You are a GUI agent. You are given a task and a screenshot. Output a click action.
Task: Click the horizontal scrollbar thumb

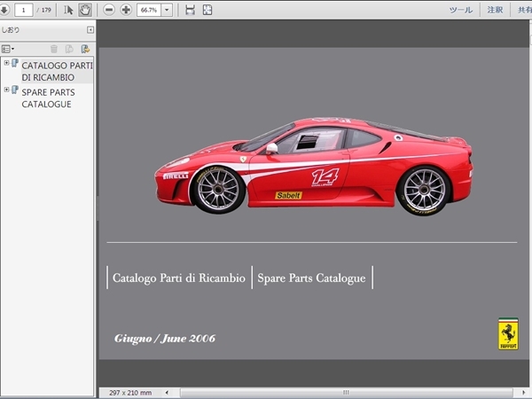(346, 393)
